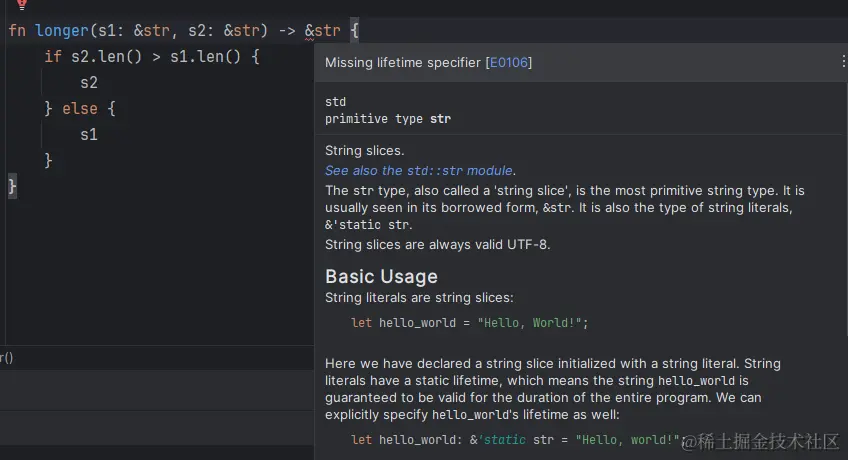The height and width of the screenshot is (460, 848).
Task: Click the red quick-fix lightbulb icon
Action: point(21,4)
